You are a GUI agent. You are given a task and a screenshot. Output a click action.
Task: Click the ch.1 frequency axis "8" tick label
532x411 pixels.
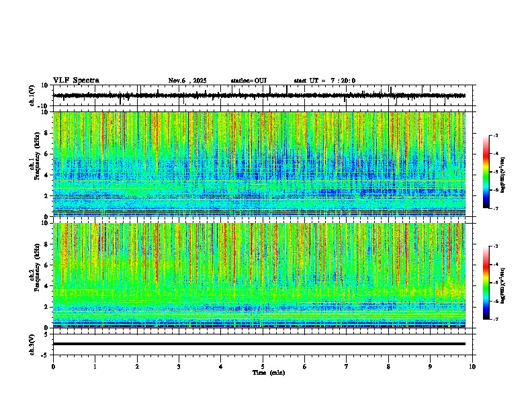tap(46, 133)
